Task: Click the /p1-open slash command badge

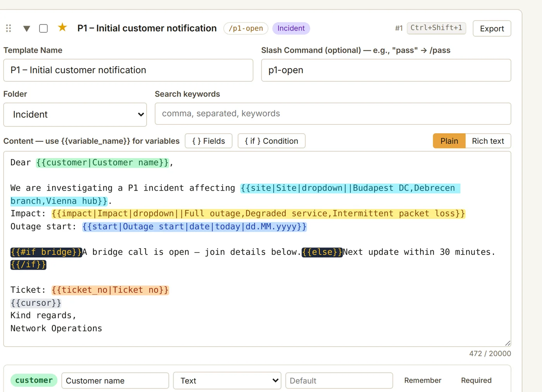Action: click(246, 28)
